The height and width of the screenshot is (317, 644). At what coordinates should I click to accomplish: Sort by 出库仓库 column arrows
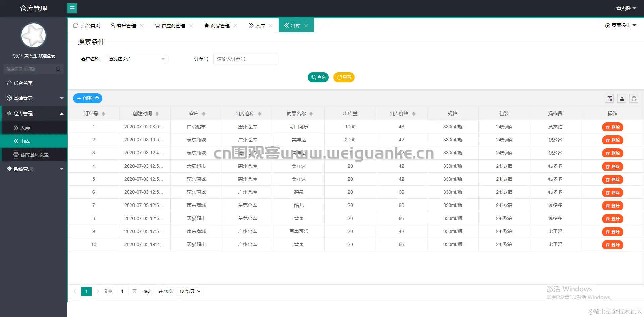click(x=260, y=114)
